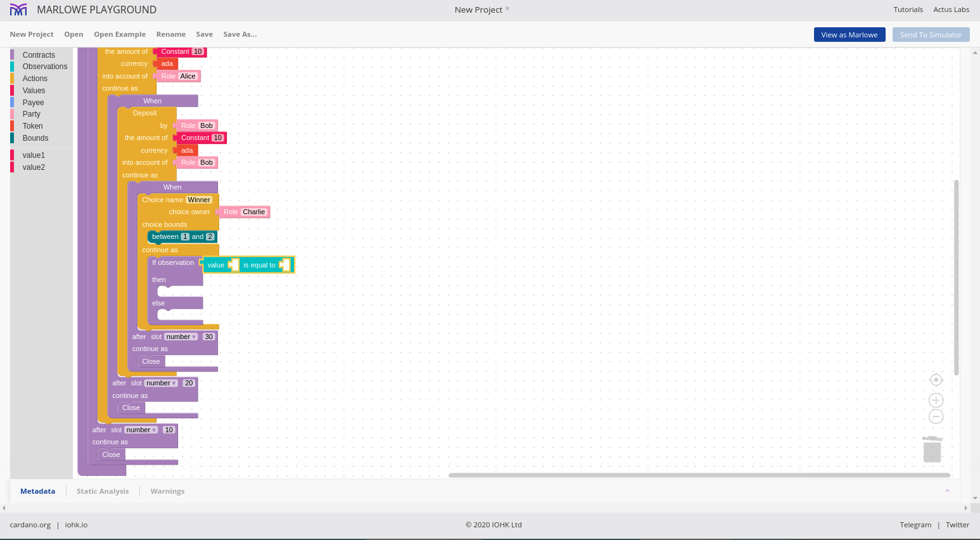The image size is (980, 540).
Task: Open slot number dropdown beside 10
Action: coord(141,430)
